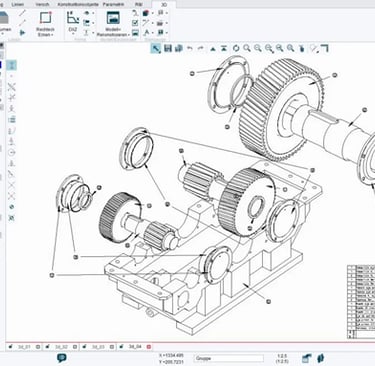Undo the last action with the undo arrow
The image size is (375, 366).
(190, 49)
